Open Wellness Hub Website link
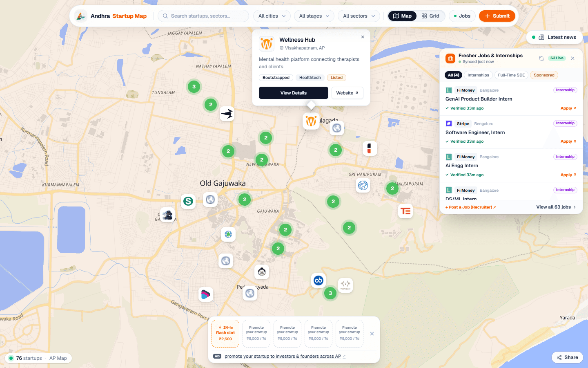Viewport: 588px width, 368px height. (x=347, y=93)
